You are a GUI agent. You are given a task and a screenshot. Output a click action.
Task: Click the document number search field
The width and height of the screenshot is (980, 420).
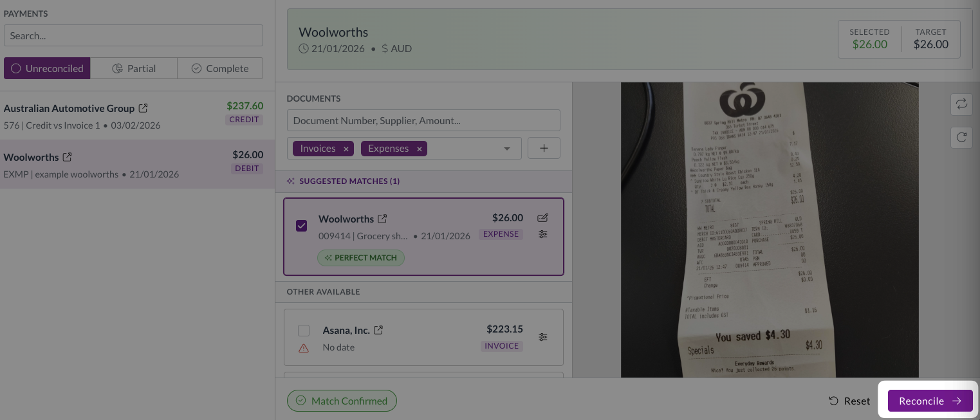click(423, 120)
